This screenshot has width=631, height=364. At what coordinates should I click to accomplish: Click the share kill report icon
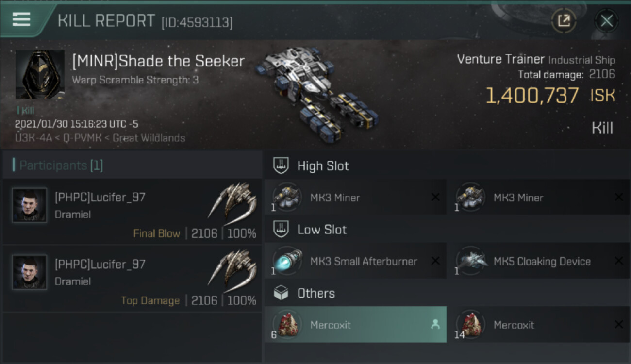(x=564, y=20)
